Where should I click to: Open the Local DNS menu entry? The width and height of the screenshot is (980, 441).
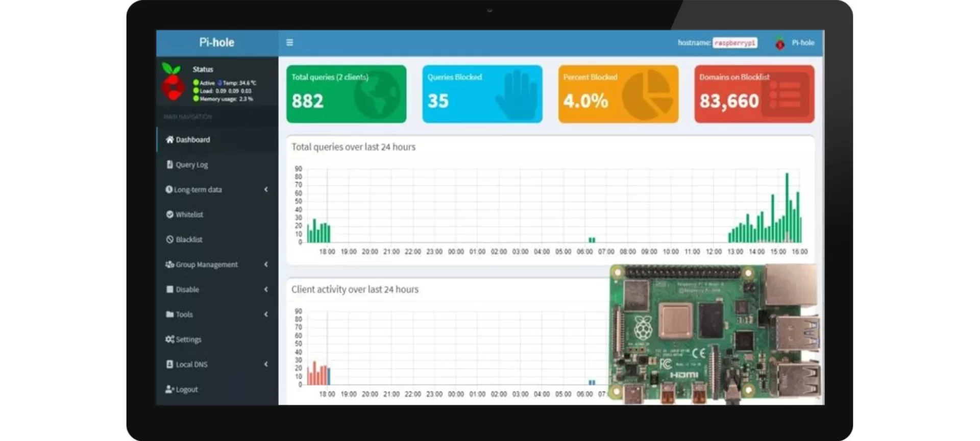(217, 364)
